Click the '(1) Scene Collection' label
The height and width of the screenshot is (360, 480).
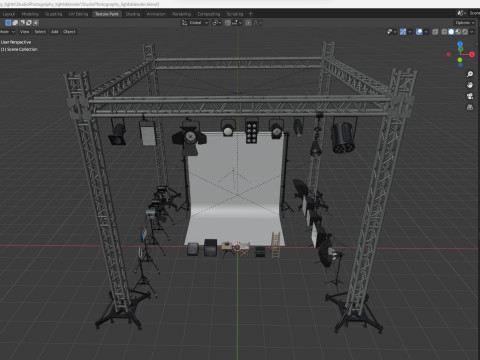[x=19, y=49]
